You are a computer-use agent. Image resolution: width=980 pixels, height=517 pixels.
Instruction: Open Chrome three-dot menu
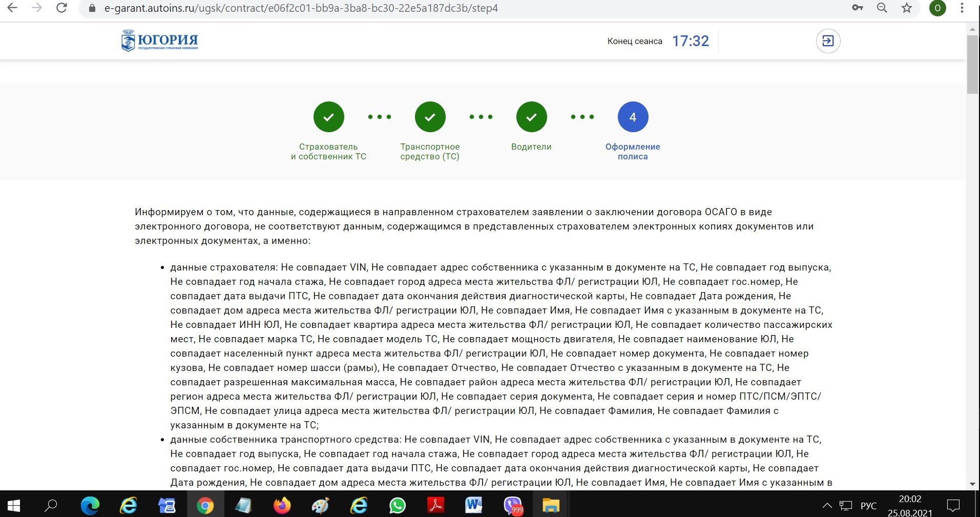pos(962,8)
